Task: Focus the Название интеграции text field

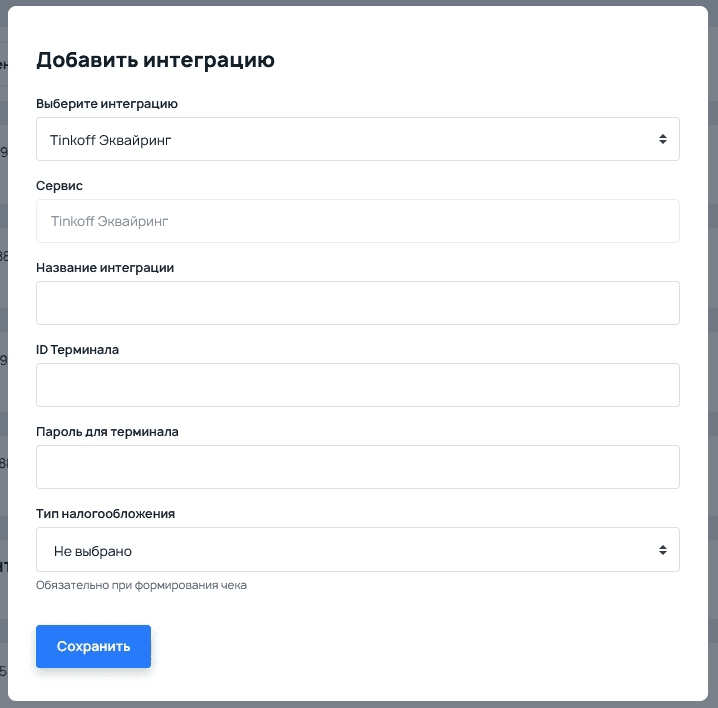Action: point(357,303)
